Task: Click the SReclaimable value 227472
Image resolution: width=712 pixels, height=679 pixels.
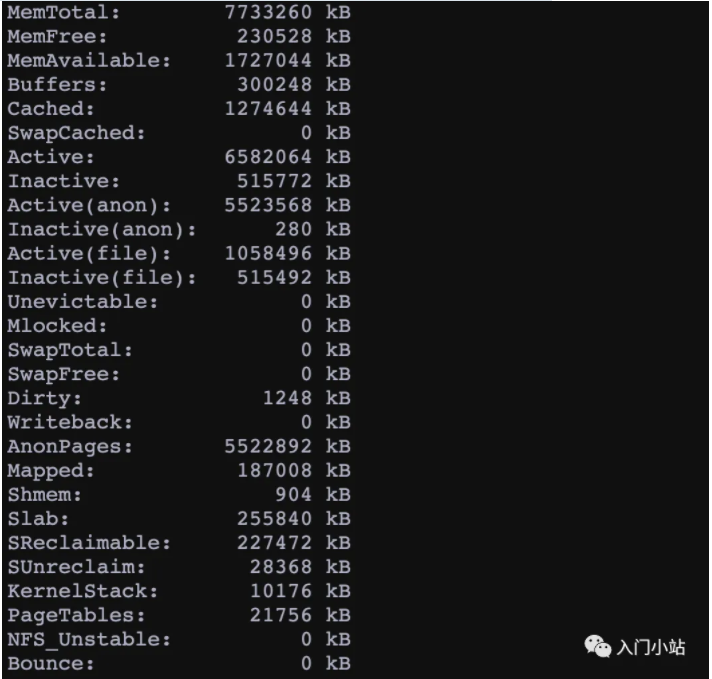Action: 274,542
